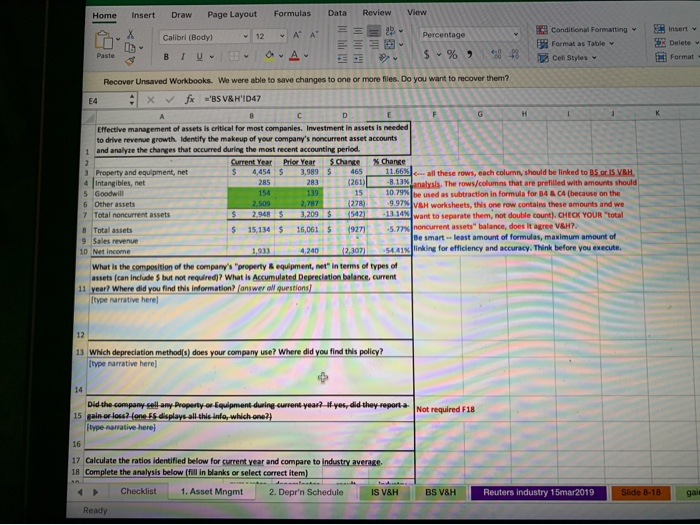This screenshot has width=700, height=525.
Task: Open Conditional Formatting menu
Action: [x=586, y=30]
